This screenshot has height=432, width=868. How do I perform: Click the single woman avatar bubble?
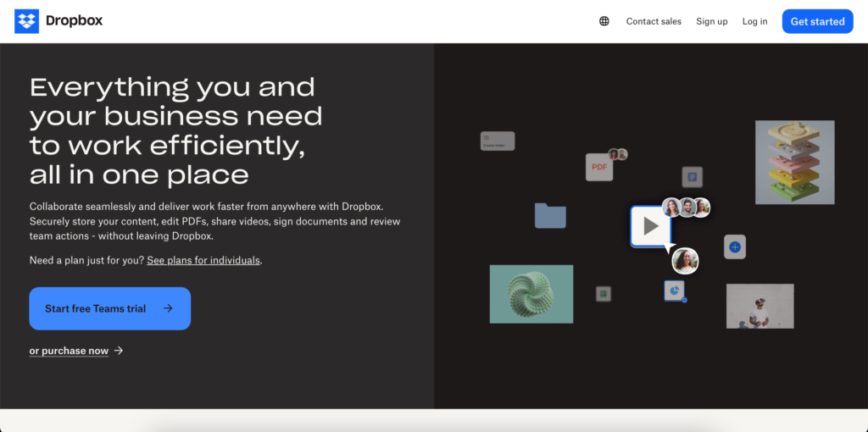pyautogui.click(x=685, y=261)
